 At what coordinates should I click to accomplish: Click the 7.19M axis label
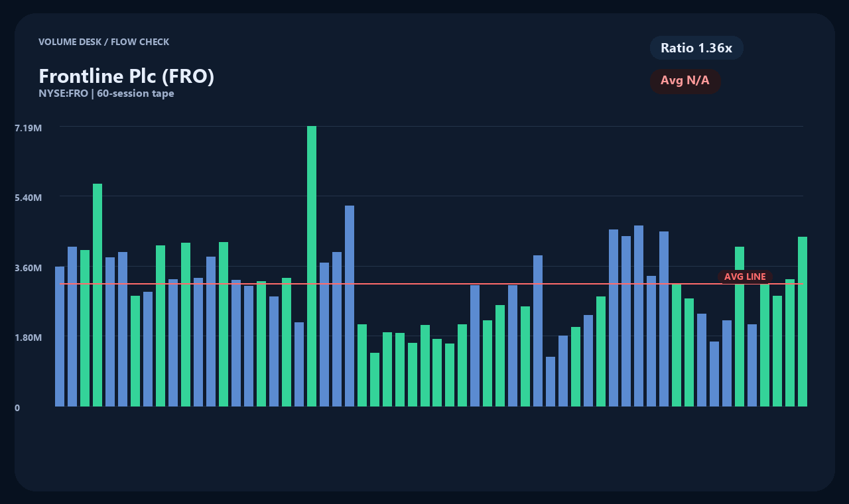pos(29,127)
